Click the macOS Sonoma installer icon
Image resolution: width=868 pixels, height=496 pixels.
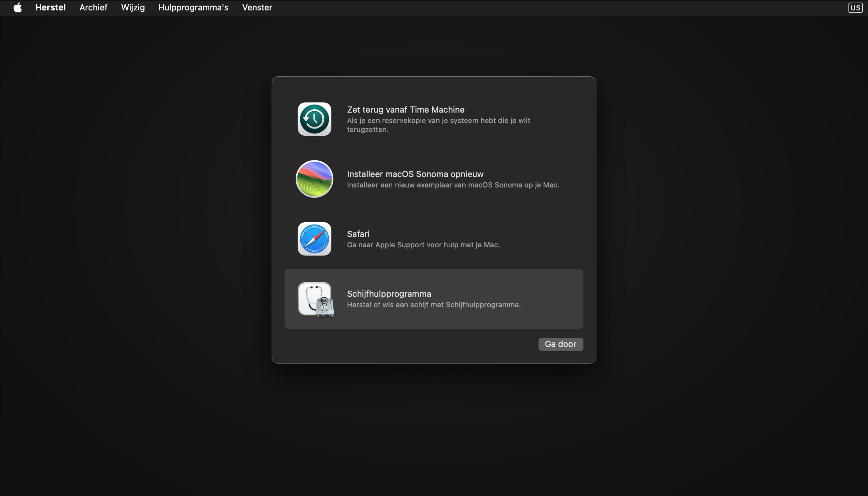[x=314, y=179]
